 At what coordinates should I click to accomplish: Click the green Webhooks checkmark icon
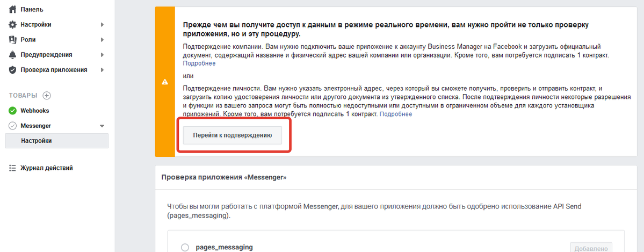point(12,111)
